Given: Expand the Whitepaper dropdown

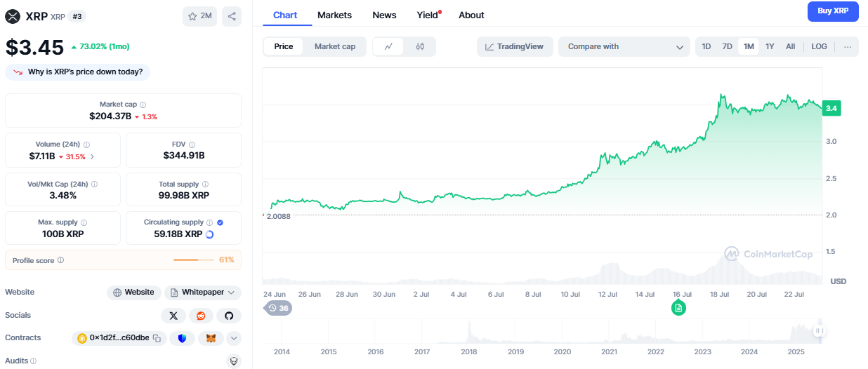Looking at the screenshot, I should (203, 293).
